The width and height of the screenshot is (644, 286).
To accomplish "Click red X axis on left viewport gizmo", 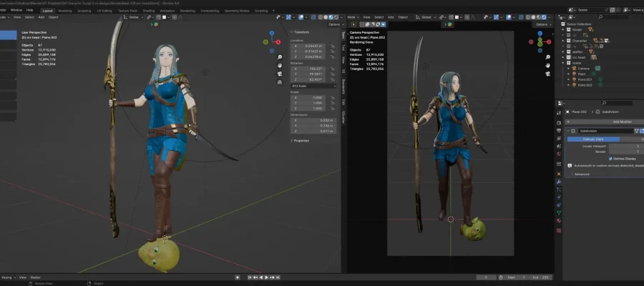I will 278,42.
